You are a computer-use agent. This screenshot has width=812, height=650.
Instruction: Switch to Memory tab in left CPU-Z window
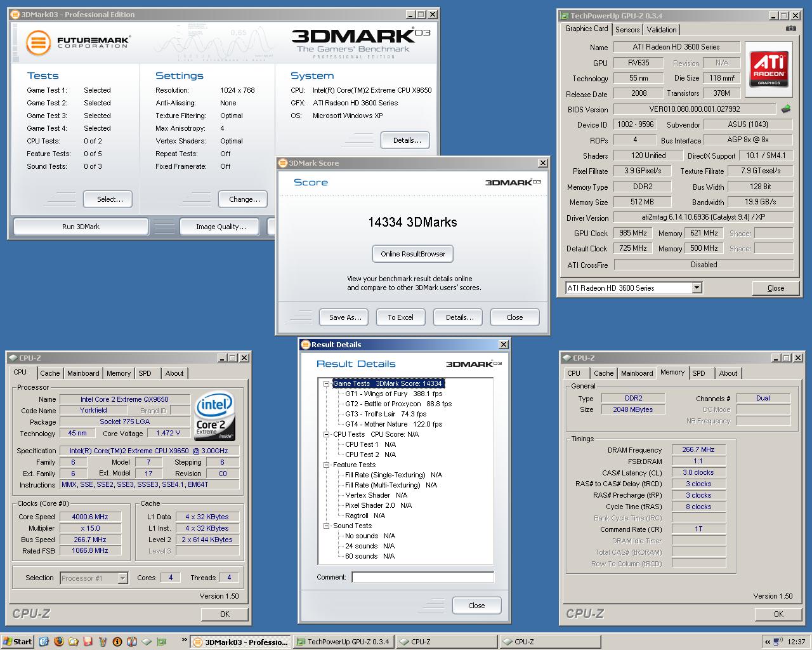click(119, 373)
